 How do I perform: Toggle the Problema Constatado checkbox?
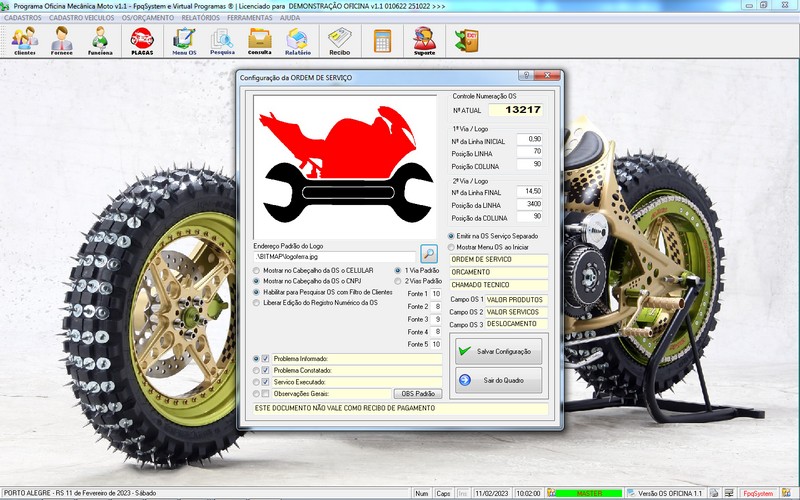[265, 370]
